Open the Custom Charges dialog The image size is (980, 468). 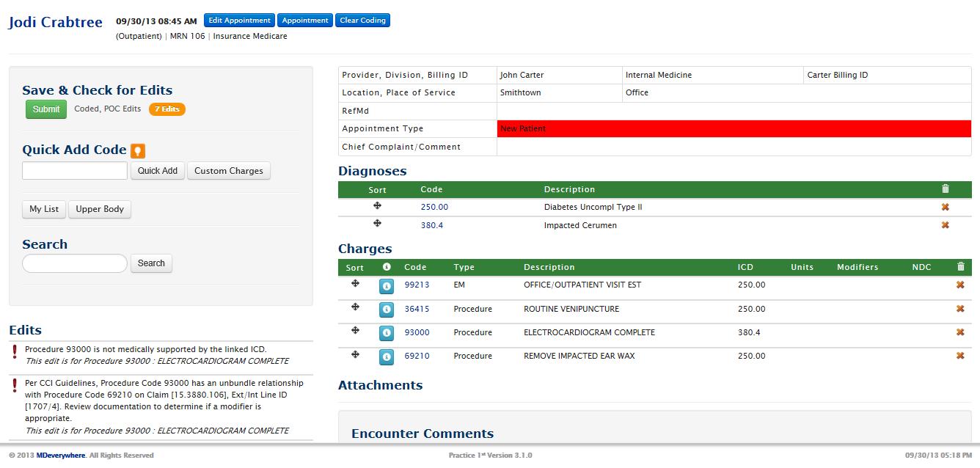228,170
